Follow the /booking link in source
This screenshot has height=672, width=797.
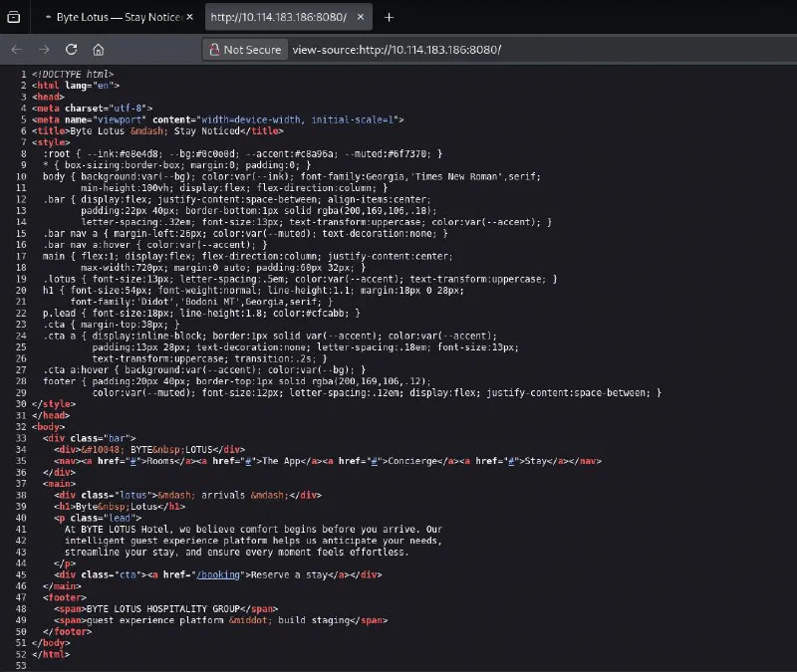(218, 575)
